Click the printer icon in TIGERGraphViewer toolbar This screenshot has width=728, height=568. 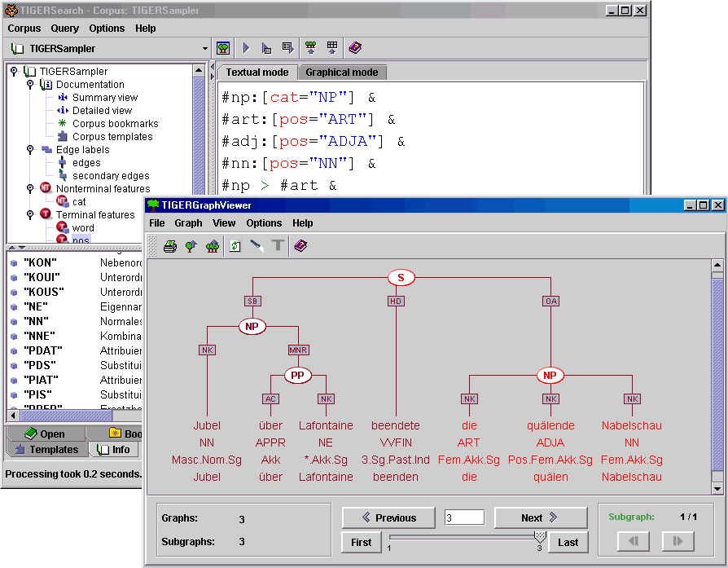(170, 246)
